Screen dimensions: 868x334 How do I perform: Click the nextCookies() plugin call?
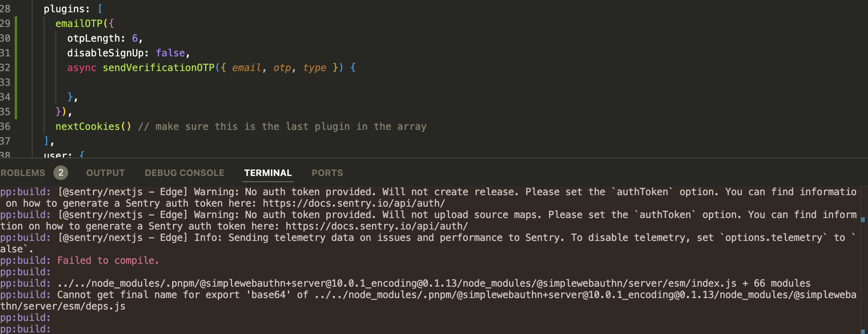click(x=88, y=126)
